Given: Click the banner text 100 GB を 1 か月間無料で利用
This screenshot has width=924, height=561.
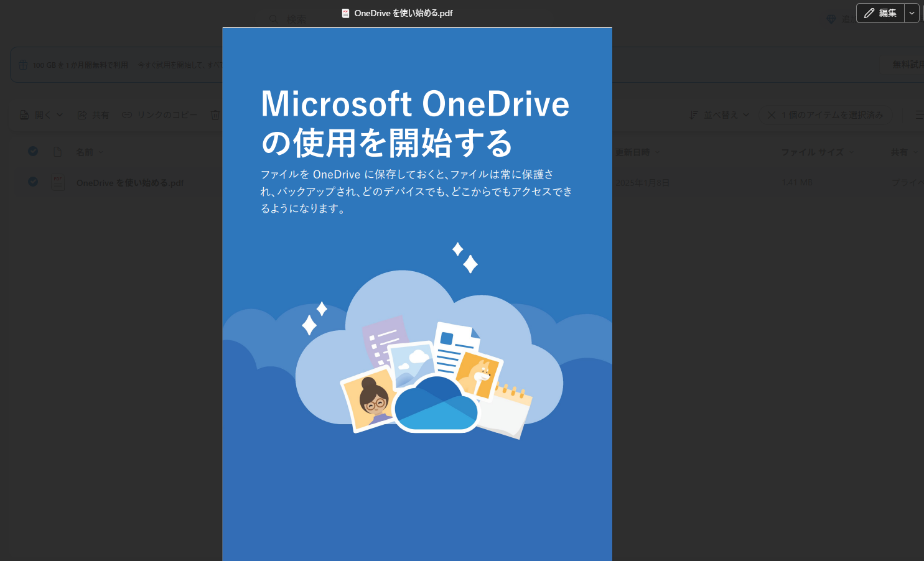Looking at the screenshot, I should point(80,65).
